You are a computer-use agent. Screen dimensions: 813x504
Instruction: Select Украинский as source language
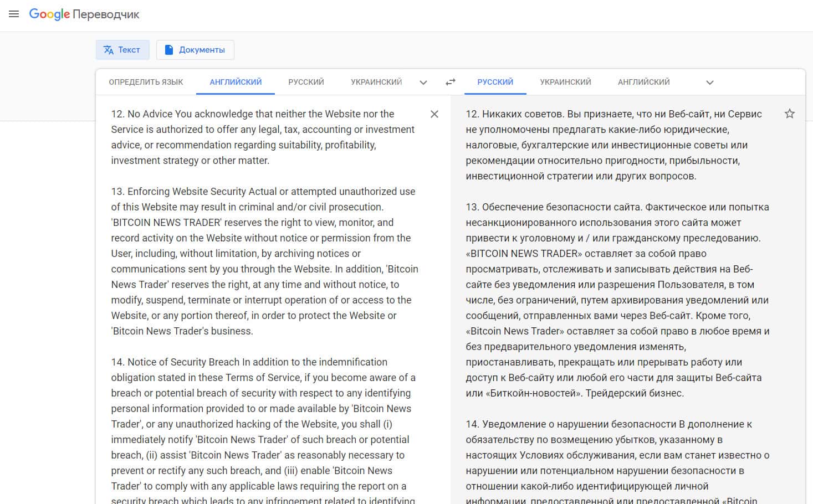pyautogui.click(x=376, y=82)
